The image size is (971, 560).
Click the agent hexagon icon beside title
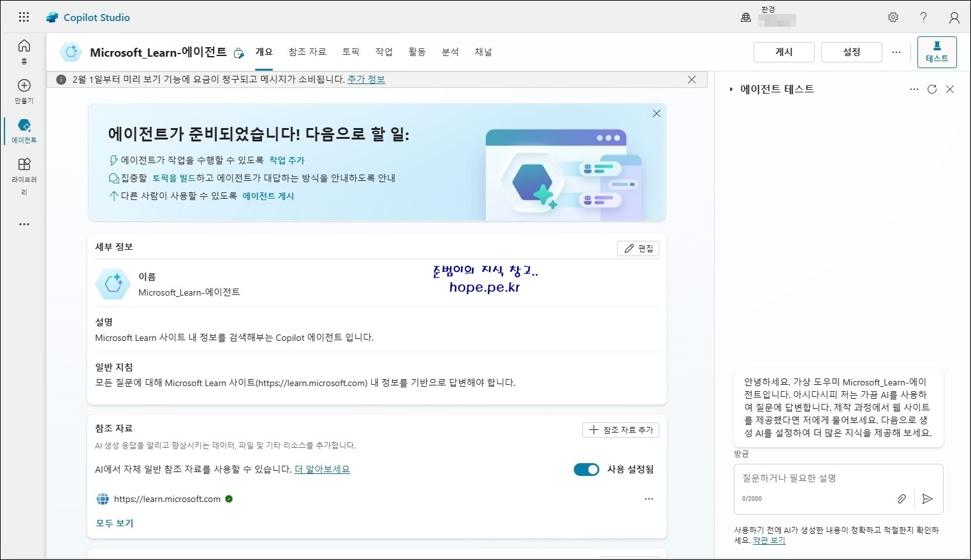click(x=71, y=52)
